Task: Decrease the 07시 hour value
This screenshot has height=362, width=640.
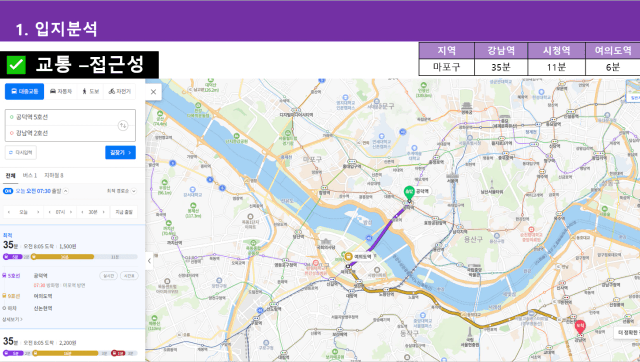Action: click(49, 212)
